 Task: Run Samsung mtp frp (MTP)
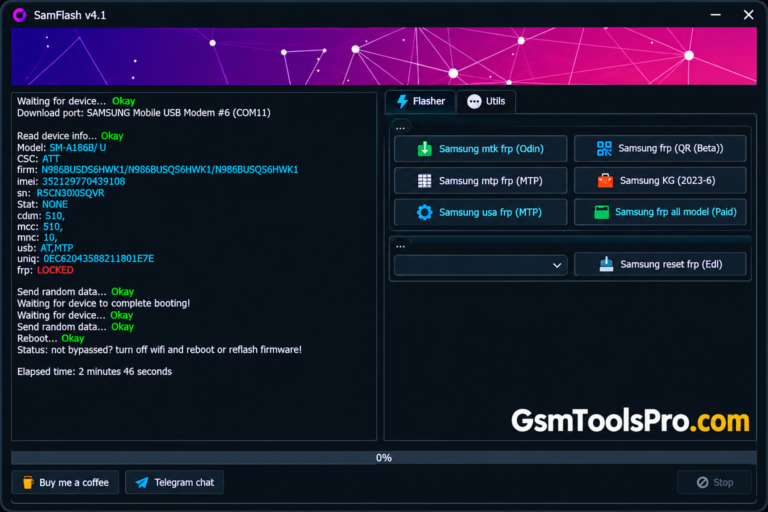click(x=480, y=181)
